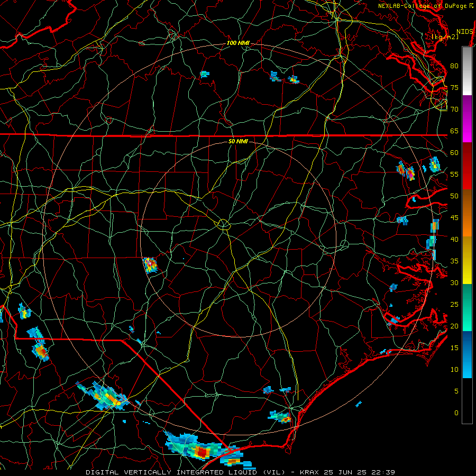Viewport: 476px width, 476px height.
Task: Select the black bottom segment of the color scale
Action: tap(467, 401)
